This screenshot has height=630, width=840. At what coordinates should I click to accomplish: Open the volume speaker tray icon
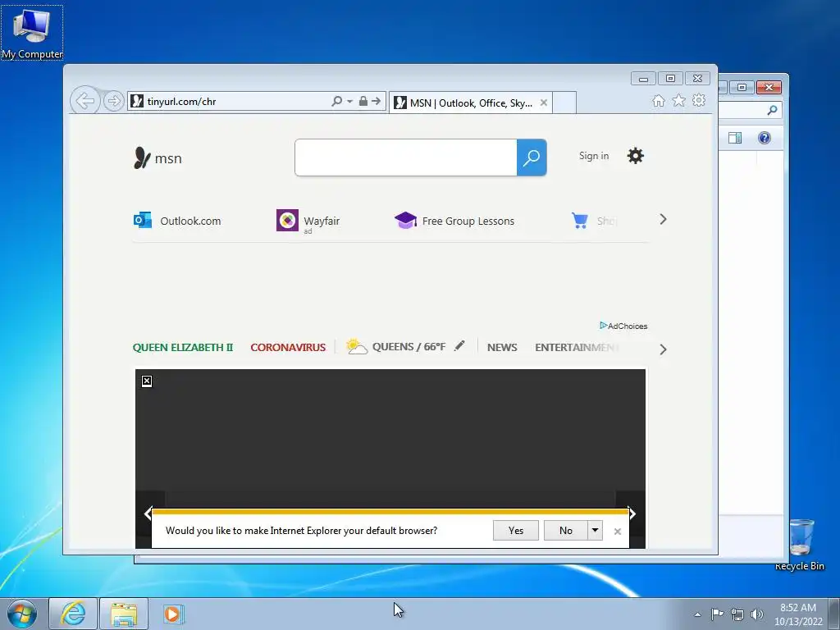[x=757, y=614]
